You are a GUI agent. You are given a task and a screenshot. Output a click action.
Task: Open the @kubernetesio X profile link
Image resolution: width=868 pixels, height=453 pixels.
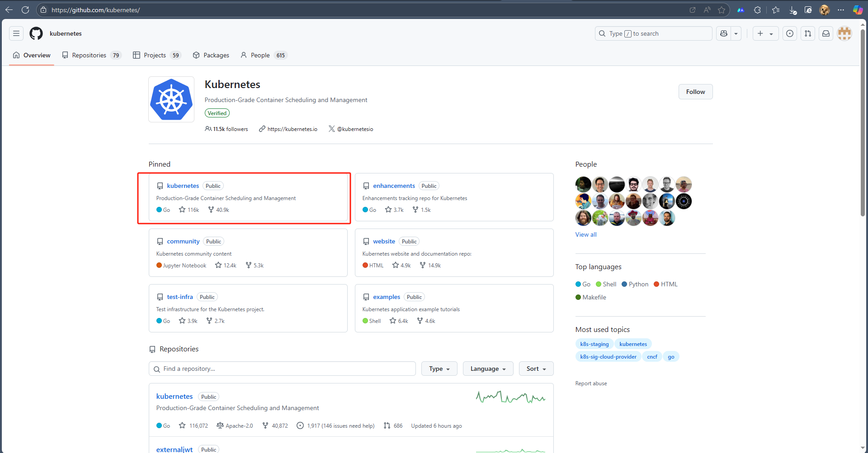click(x=355, y=129)
